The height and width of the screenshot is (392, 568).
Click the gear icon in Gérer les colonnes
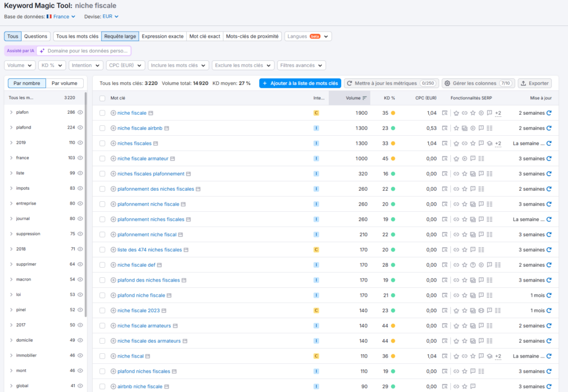coord(447,83)
